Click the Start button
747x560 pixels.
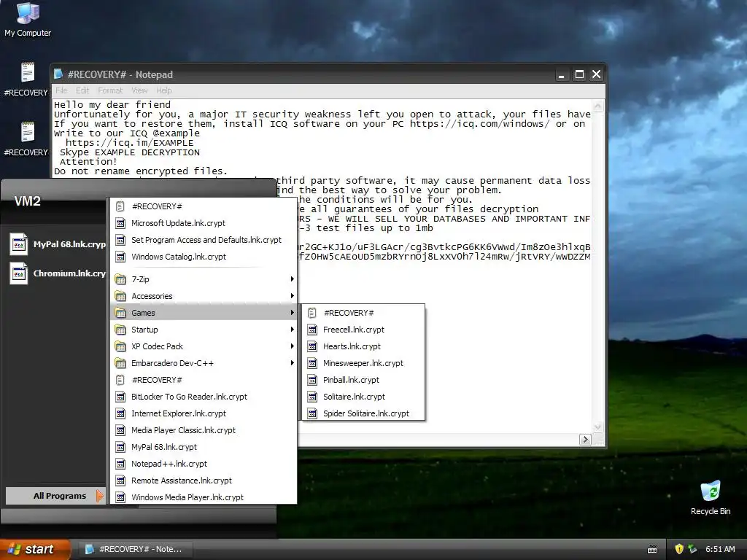[34, 549]
